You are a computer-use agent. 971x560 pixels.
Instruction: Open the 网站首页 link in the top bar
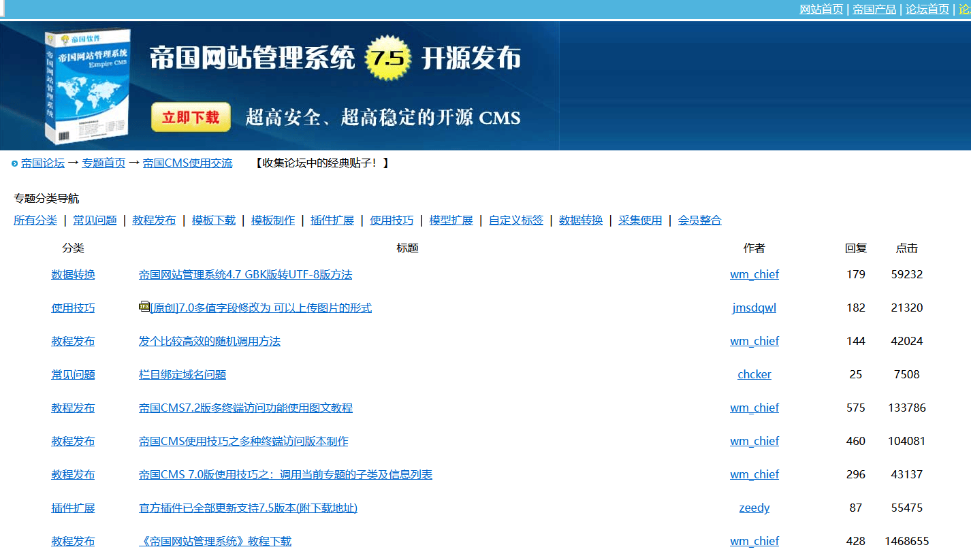[821, 9]
